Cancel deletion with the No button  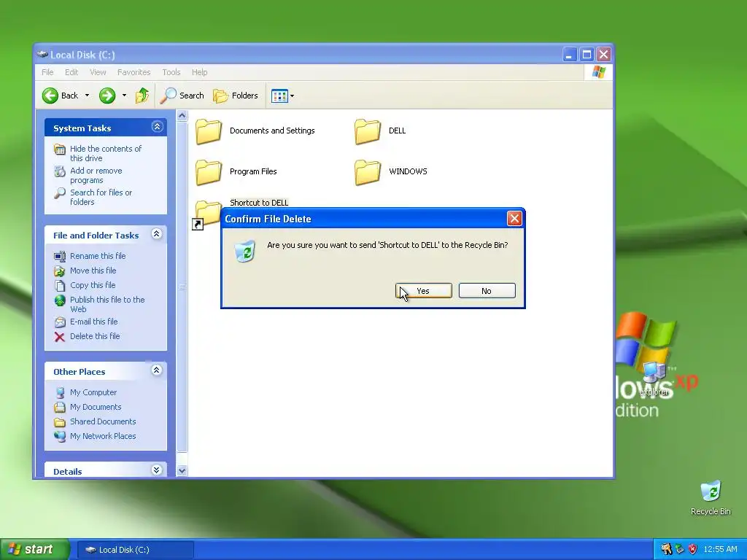pos(487,291)
